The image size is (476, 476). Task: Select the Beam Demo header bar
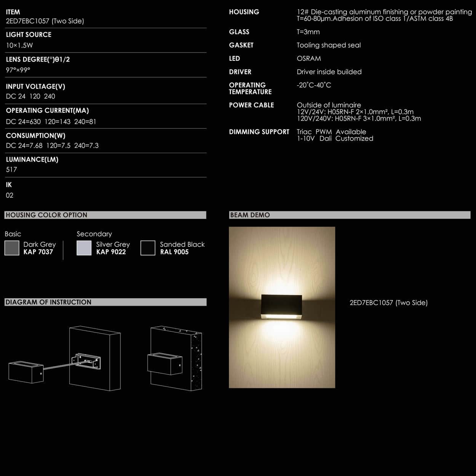coord(350,215)
